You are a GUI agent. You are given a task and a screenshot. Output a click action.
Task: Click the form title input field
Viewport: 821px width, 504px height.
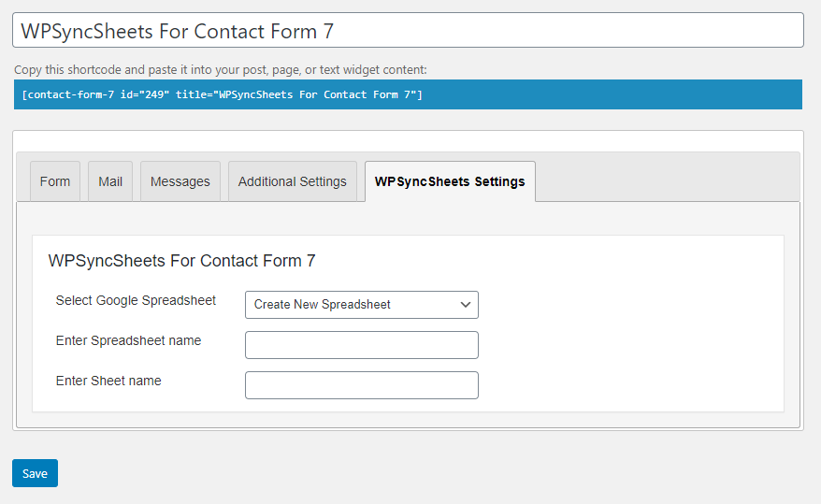point(408,30)
